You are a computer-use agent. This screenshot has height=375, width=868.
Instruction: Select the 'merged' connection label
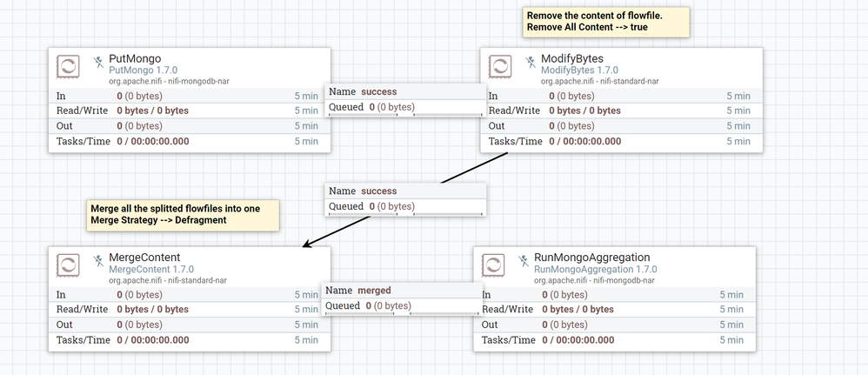tap(401, 298)
